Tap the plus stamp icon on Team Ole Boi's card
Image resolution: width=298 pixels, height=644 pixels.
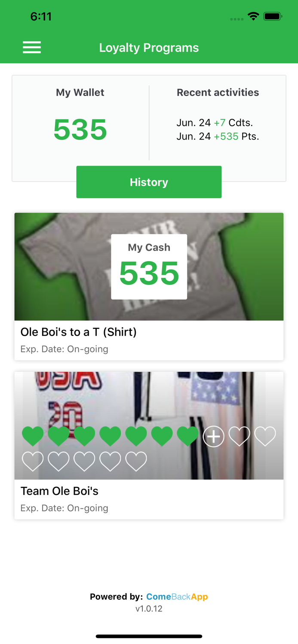214,436
